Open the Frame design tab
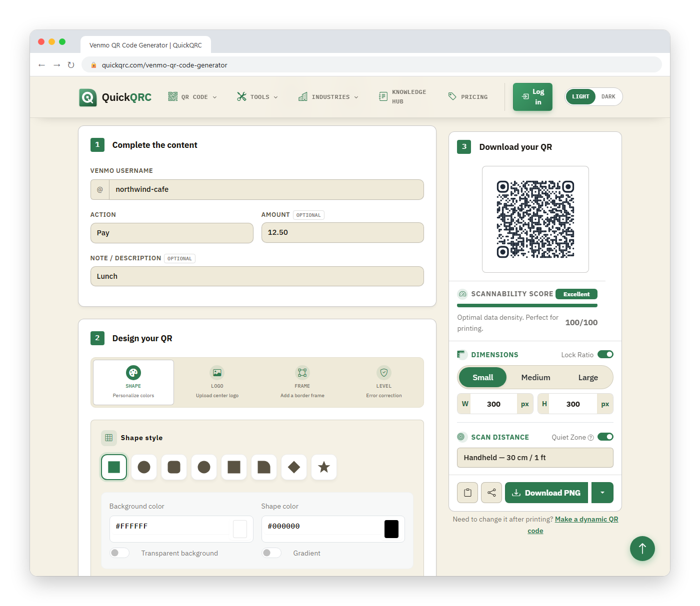Image resolution: width=700 pixels, height=606 pixels. point(302,383)
